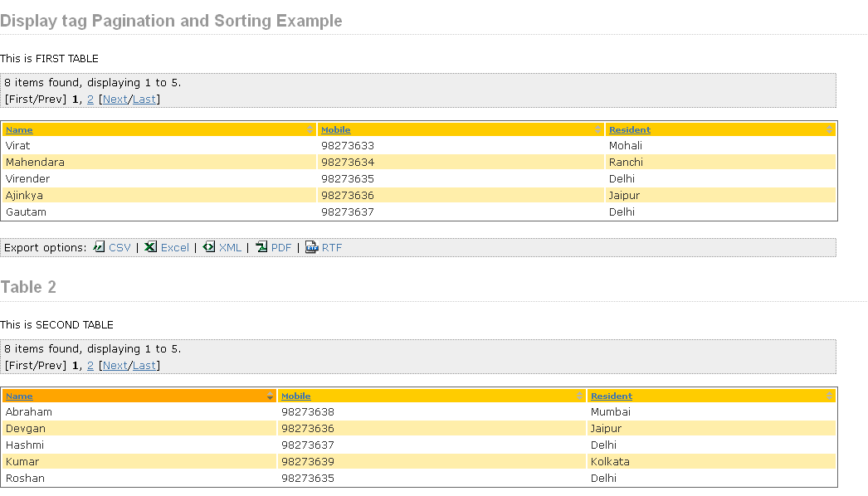Select the Hashmi name cell

pos(139,445)
